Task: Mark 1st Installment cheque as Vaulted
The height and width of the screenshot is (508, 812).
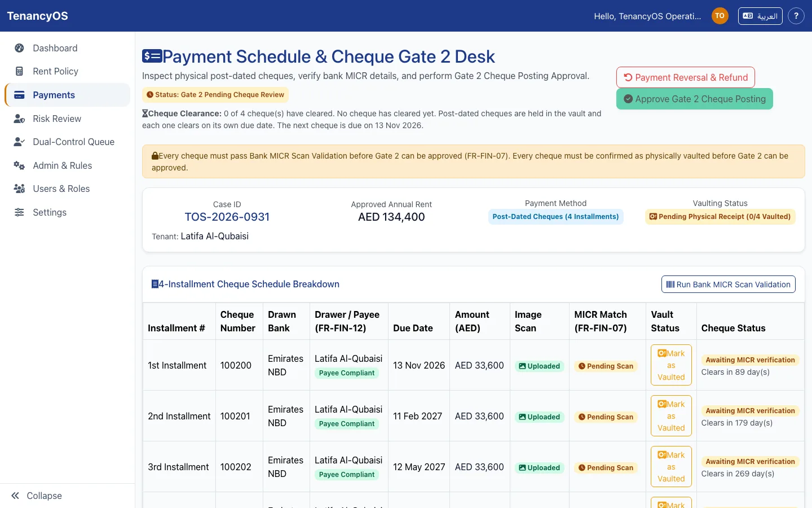Action: [x=671, y=365]
